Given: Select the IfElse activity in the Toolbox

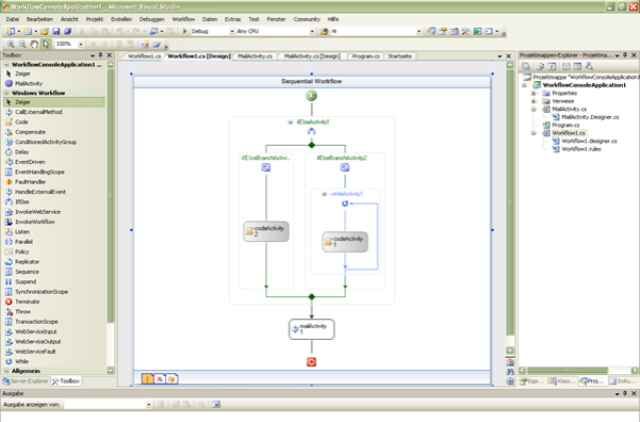Looking at the screenshot, I should (22, 202).
